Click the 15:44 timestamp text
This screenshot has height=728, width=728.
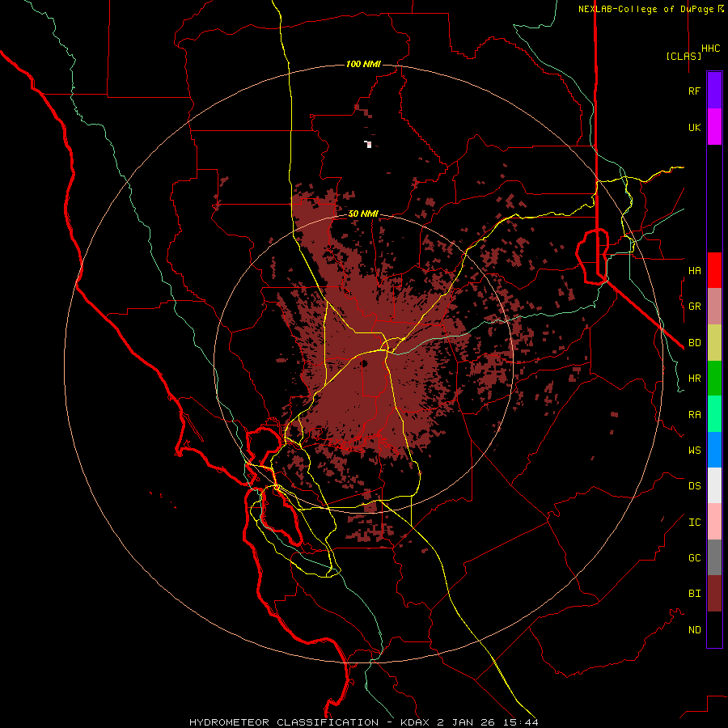tap(519, 722)
